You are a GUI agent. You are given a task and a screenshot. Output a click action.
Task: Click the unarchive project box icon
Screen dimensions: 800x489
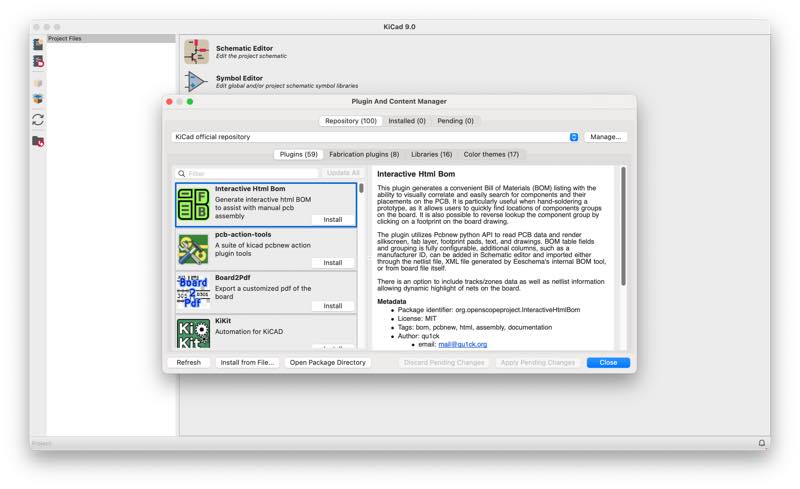click(x=38, y=98)
